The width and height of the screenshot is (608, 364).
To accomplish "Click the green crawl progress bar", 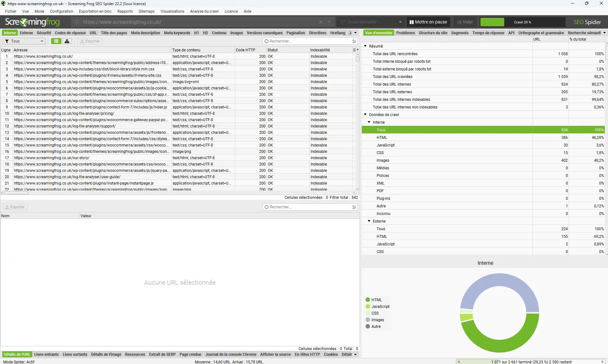I will tap(492, 22).
